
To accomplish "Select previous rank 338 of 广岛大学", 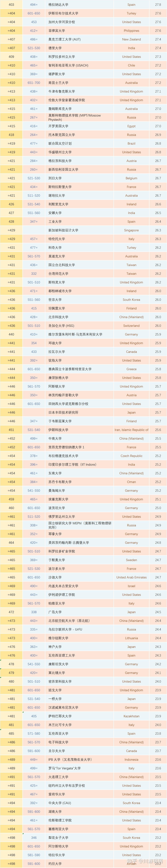I will coord(34,612).
